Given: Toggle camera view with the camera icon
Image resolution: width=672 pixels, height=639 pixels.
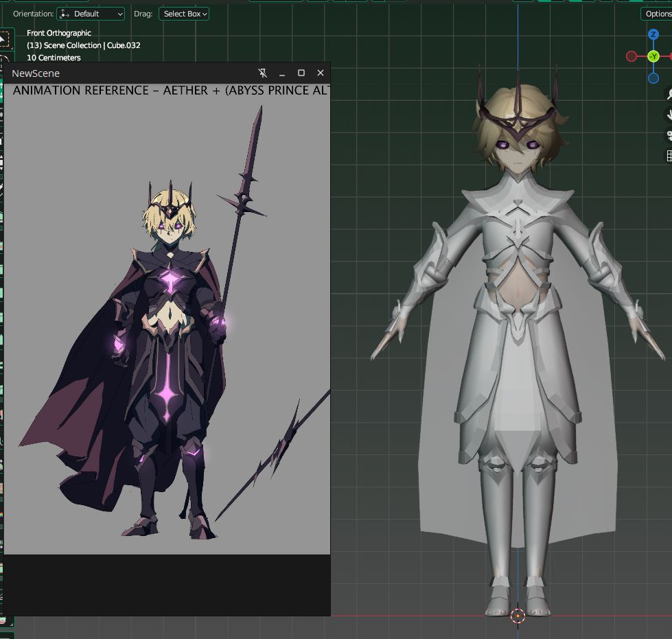Looking at the screenshot, I should (669, 135).
